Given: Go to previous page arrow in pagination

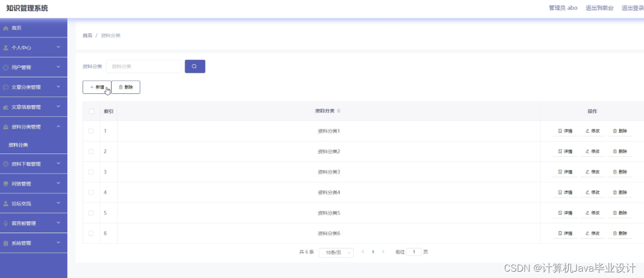Looking at the screenshot, I should [x=363, y=252].
